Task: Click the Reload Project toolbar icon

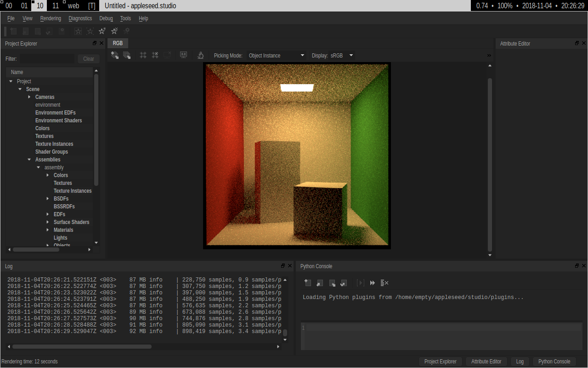Action: [x=50, y=31]
